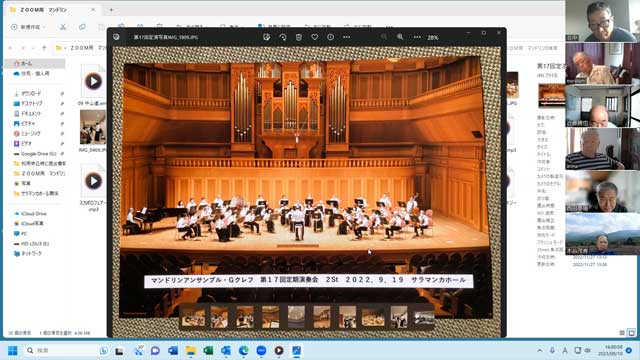The width and height of the screenshot is (640, 360).
Task: Launch Excel from taskbar
Action: point(208,351)
